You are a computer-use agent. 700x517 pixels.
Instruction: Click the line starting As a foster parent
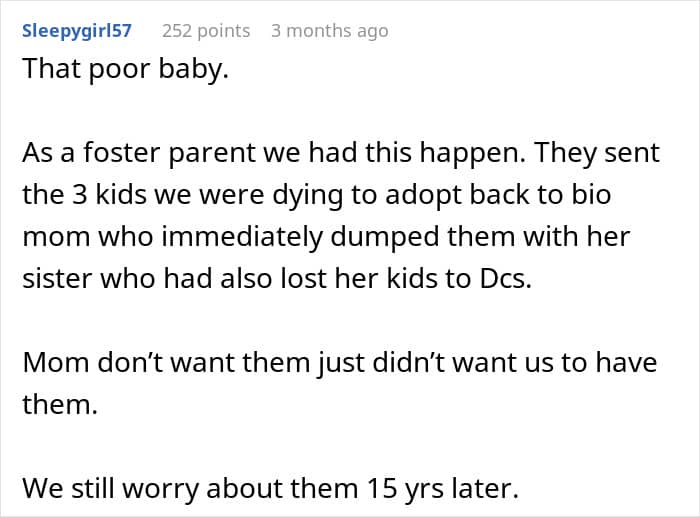pos(341,153)
